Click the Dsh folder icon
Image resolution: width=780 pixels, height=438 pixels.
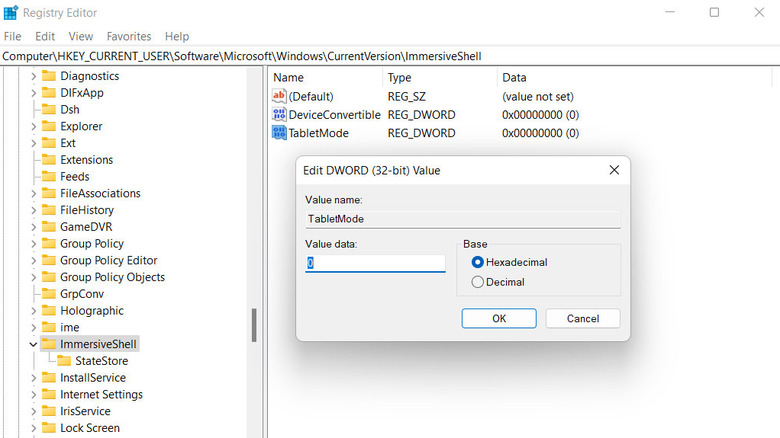[x=49, y=109]
